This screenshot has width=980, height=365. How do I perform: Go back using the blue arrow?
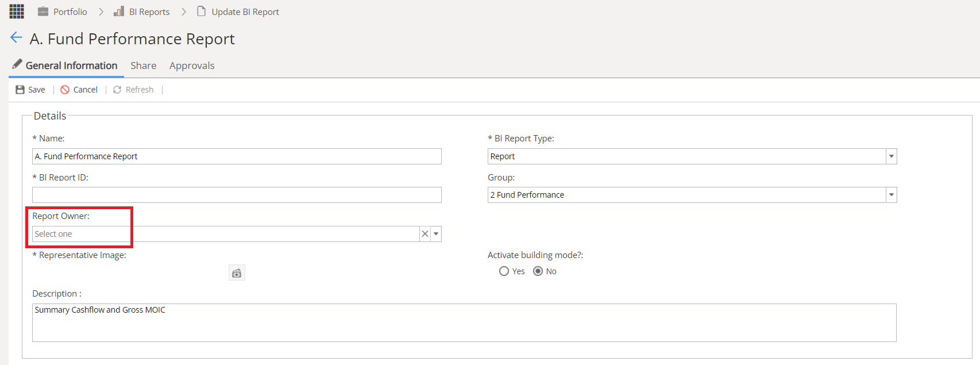[16, 38]
